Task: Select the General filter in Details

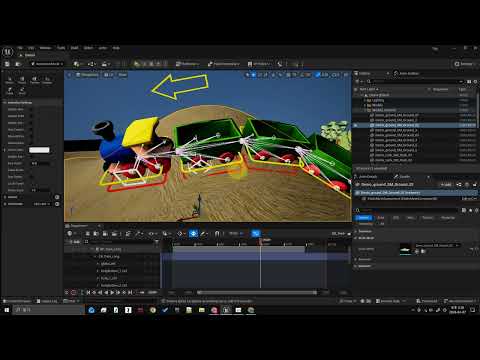Action: click(x=364, y=218)
